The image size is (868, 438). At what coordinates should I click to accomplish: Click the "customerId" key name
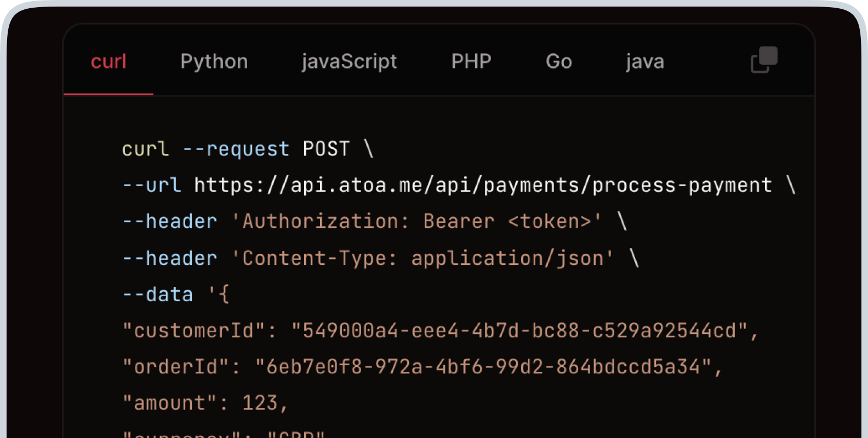(194, 331)
